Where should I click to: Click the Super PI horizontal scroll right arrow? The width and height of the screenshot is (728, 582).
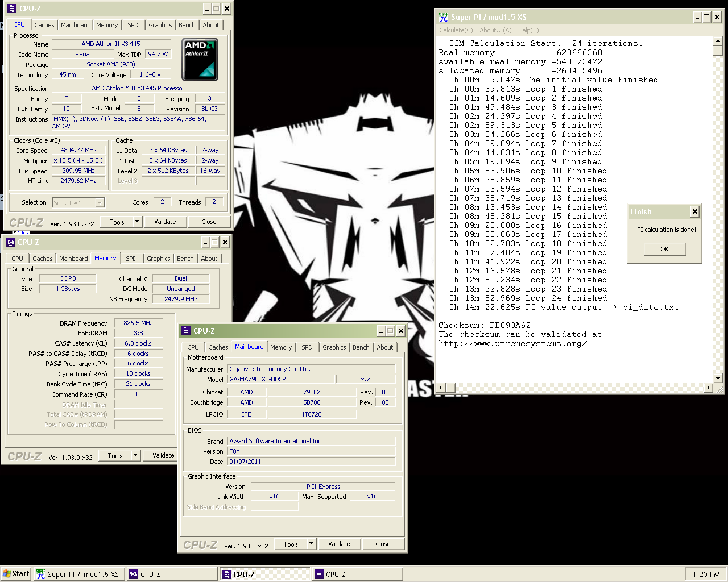[x=708, y=388]
